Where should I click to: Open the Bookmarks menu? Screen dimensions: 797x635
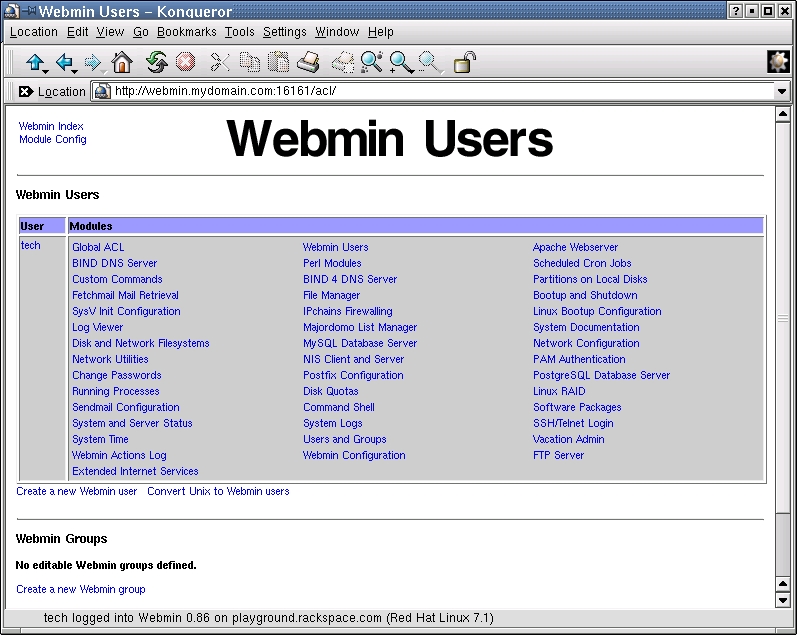tap(186, 32)
